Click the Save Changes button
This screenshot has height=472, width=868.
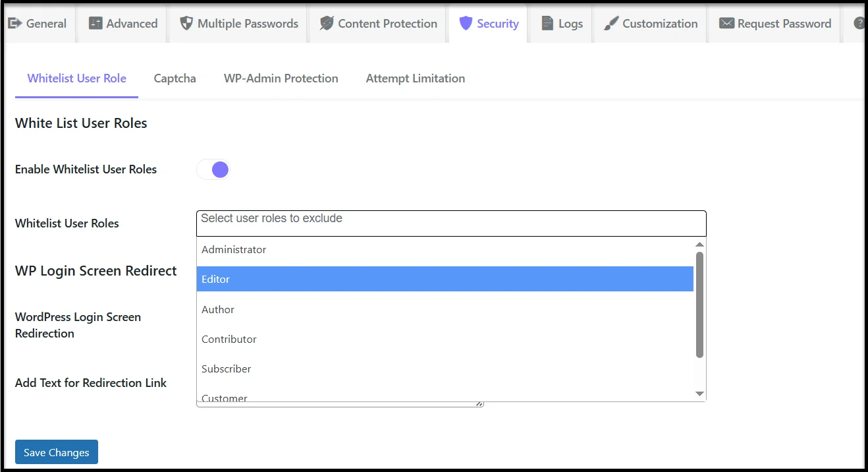[x=56, y=452]
